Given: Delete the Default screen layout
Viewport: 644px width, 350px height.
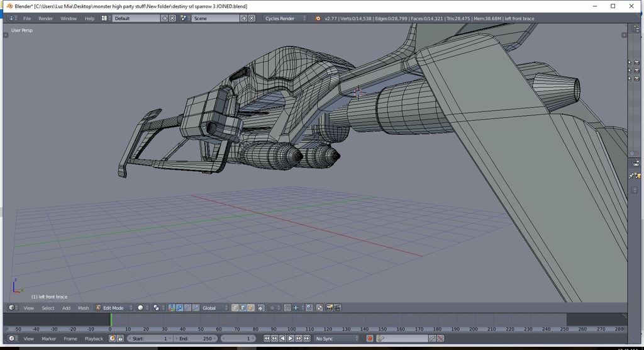Looking at the screenshot, I should pos(172,18).
